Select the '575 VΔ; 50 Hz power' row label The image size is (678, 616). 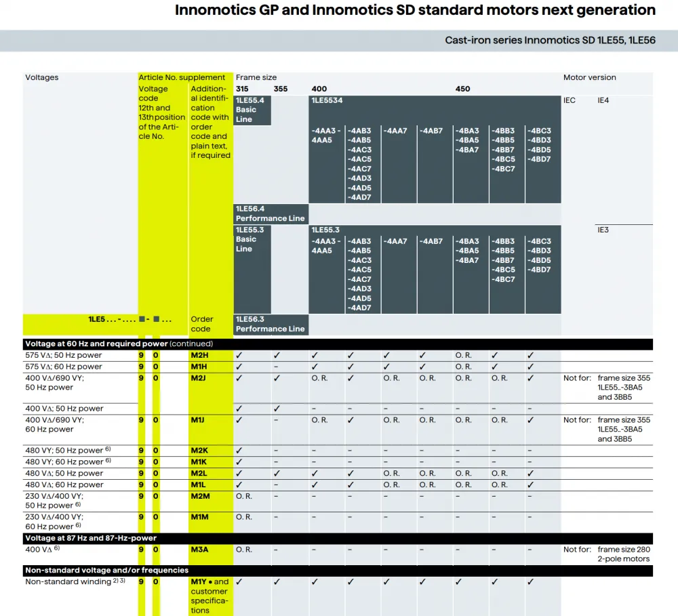click(x=64, y=355)
